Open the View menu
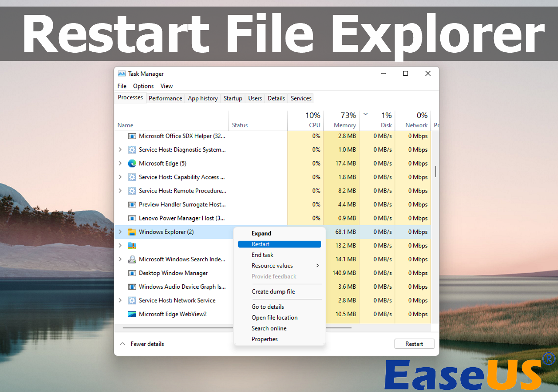The height and width of the screenshot is (392, 558). coord(167,86)
